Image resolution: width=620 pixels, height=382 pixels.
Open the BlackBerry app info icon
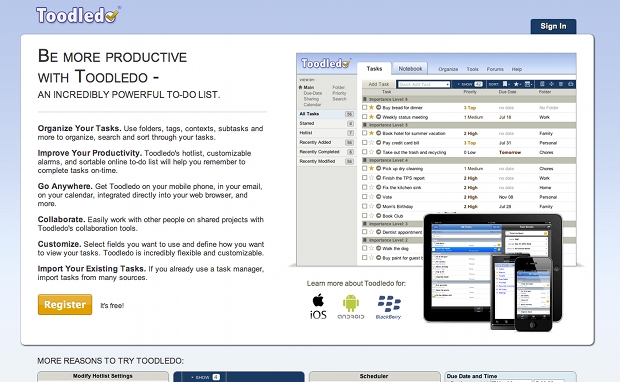[x=388, y=307]
